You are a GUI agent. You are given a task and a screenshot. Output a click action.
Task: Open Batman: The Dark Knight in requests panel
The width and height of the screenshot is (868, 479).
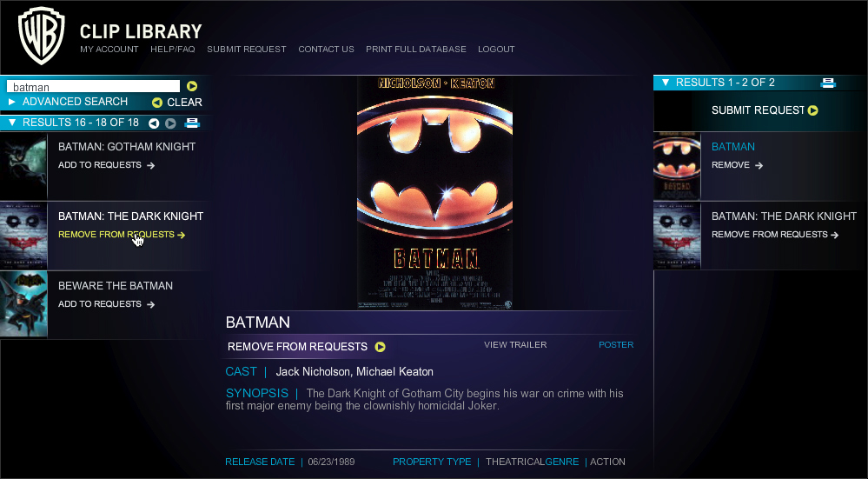pos(784,216)
